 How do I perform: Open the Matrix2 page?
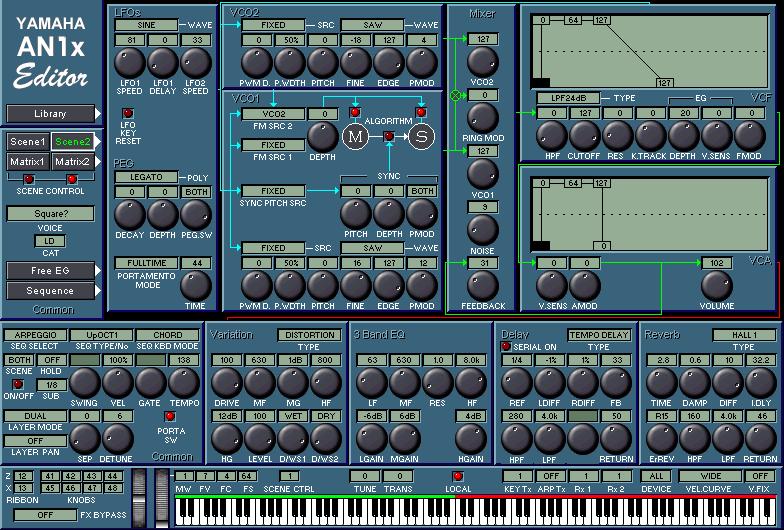[x=72, y=162]
